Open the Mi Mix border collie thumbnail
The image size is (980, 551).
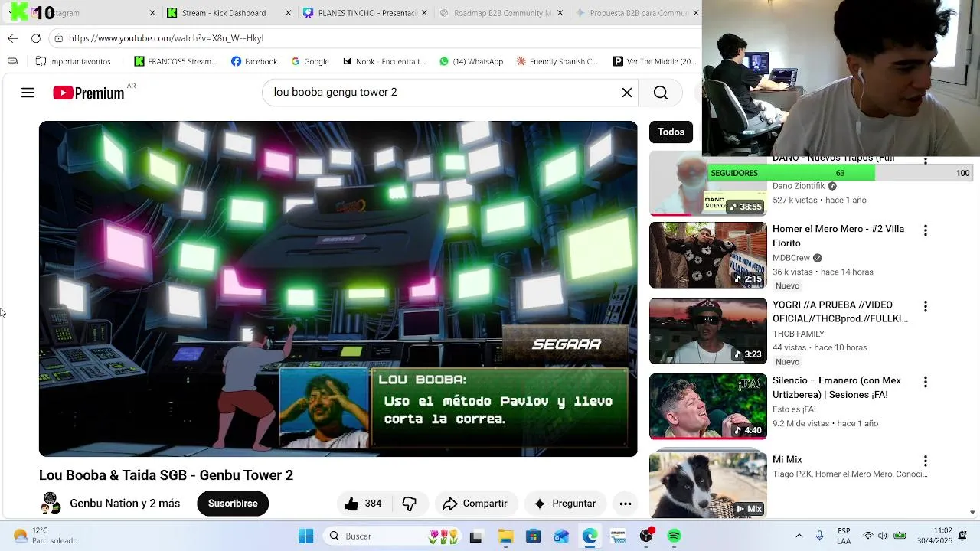click(x=707, y=485)
